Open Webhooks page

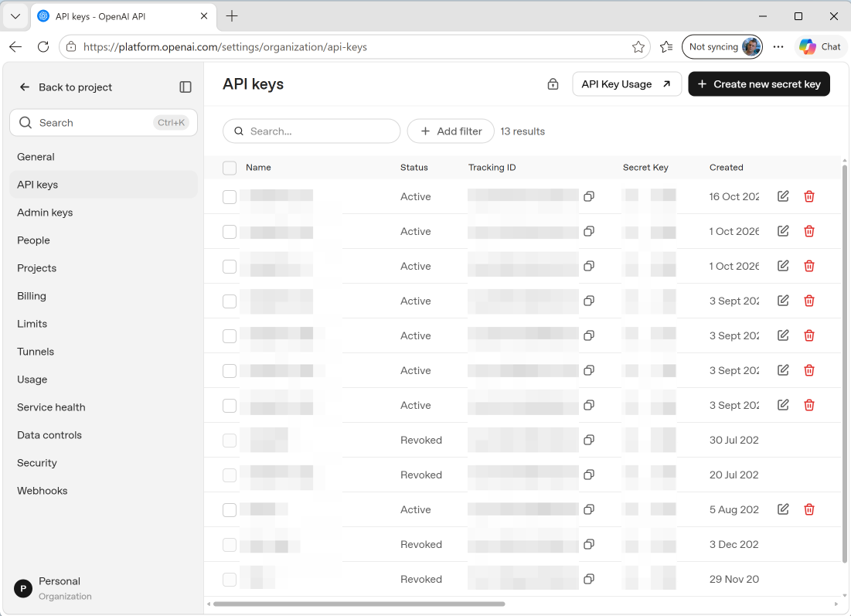pyautogui.click(x=104, y=491)
